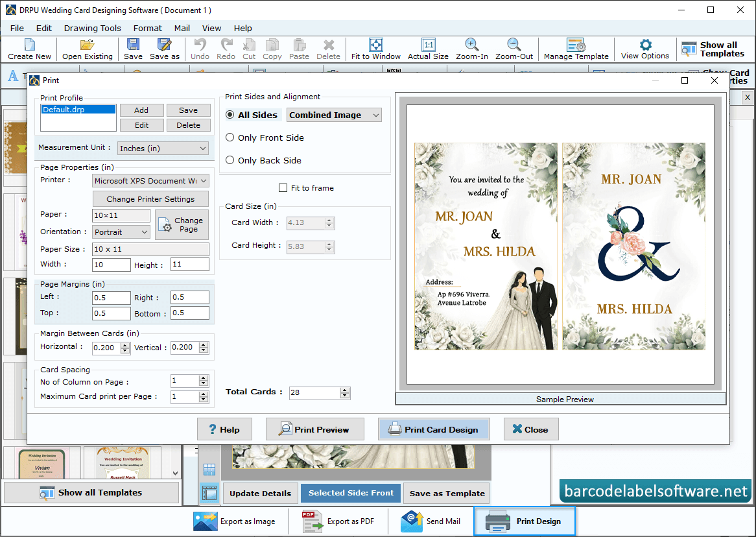
Task: Click the Help button in Print dialog
Action: click(225, 429)
